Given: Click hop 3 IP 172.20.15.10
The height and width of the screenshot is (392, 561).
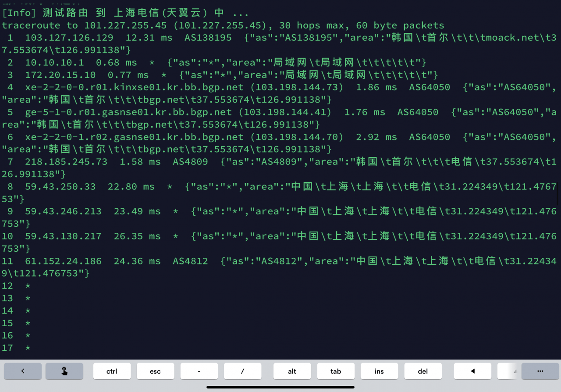Looking at the screenshot, I should tap(60, 75).
